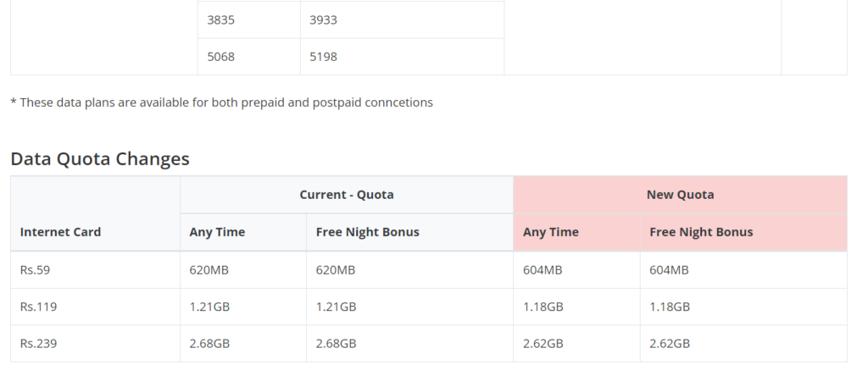Select the Rs.59 internet card cell

95,270
